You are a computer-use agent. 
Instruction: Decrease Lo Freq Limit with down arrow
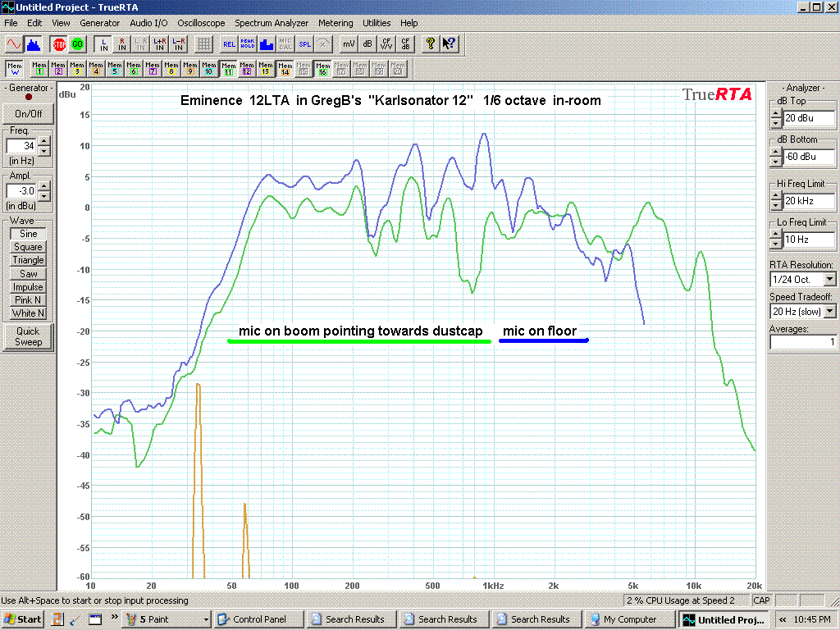point(776,244)
